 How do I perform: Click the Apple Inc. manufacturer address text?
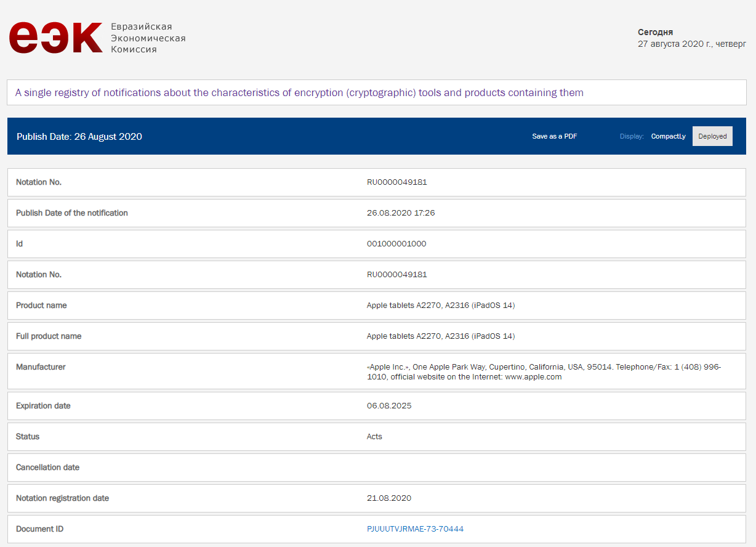544,371
